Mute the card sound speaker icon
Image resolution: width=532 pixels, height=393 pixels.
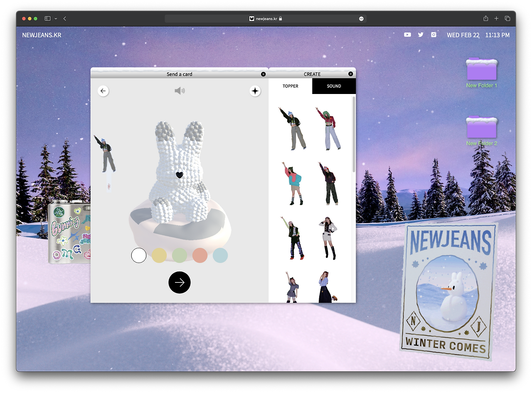click(x=180, y=91)
